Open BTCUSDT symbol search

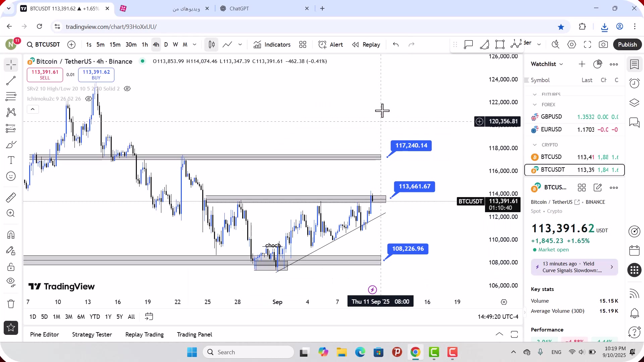44,45
